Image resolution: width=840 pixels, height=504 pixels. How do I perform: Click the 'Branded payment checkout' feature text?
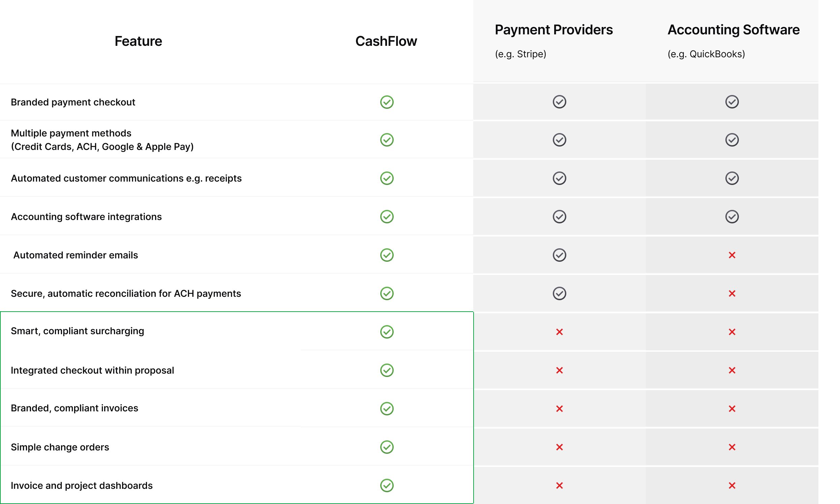[73, 102]
